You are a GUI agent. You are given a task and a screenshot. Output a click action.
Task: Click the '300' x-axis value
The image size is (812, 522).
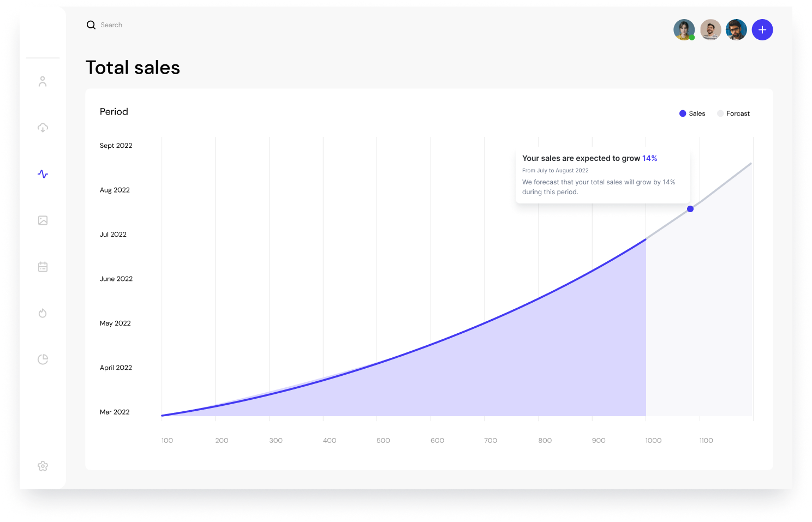click(x=276, y=441)
